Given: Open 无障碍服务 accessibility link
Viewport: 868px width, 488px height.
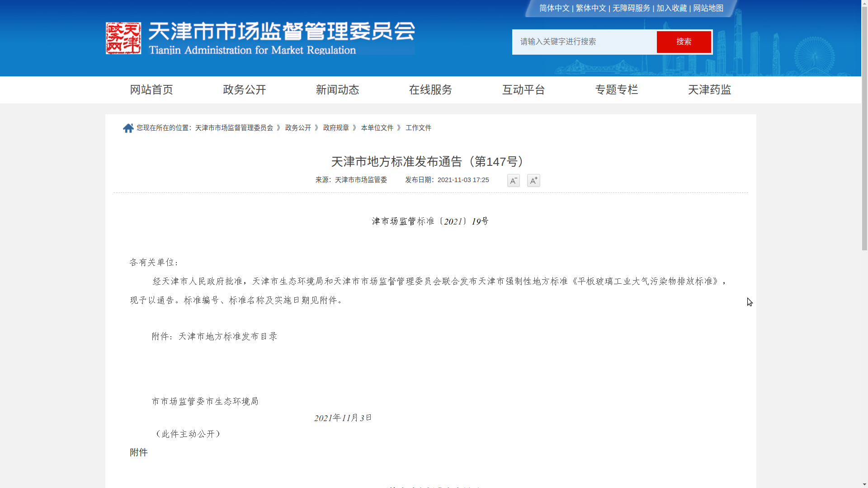Looking at the screenshot, I should 631,8.
